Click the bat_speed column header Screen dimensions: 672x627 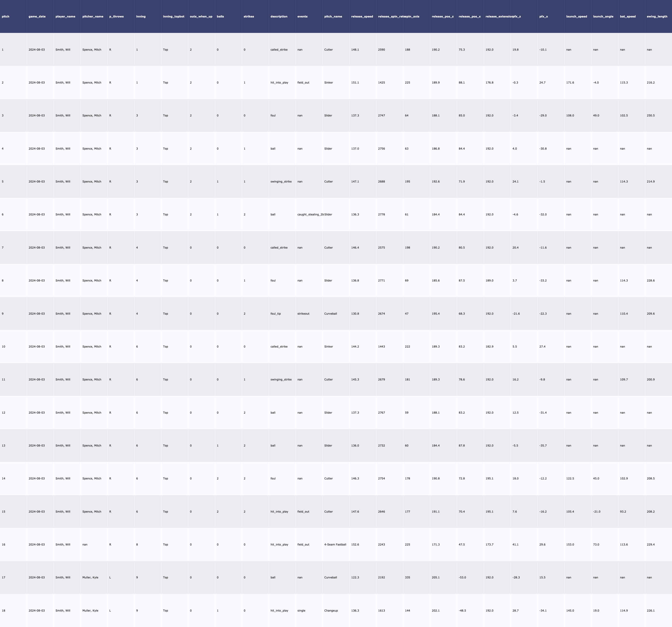click(x=627, y=17)
